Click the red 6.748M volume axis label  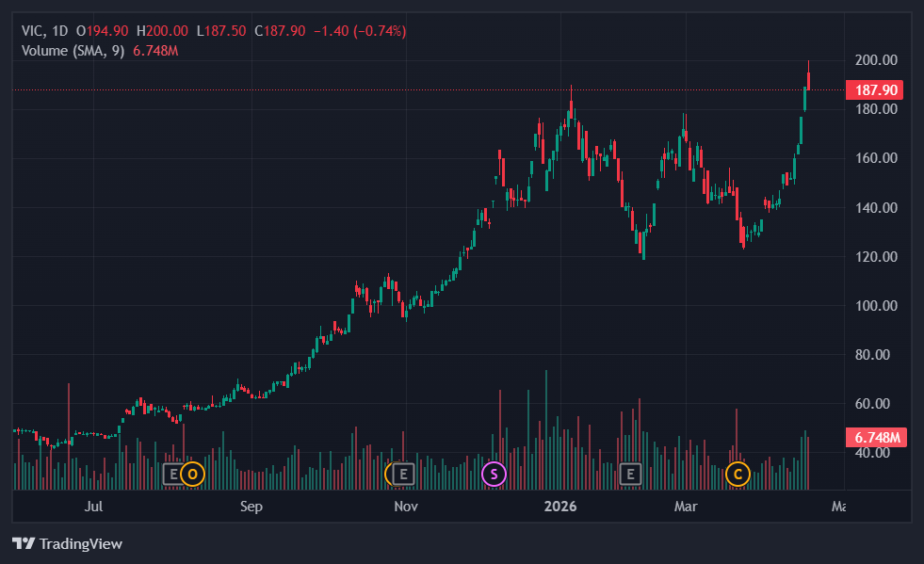[x=875, y=437]
